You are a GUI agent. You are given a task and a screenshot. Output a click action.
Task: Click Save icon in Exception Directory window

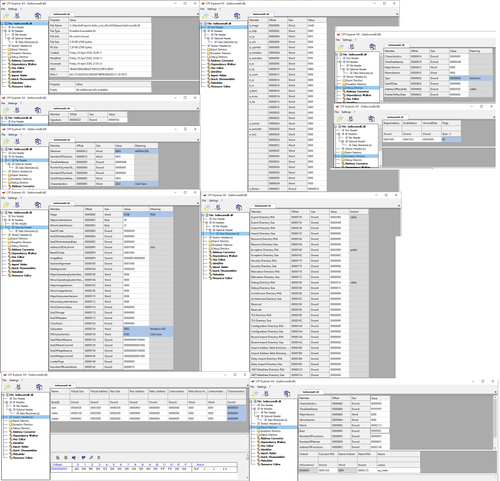tap(351, 119)
